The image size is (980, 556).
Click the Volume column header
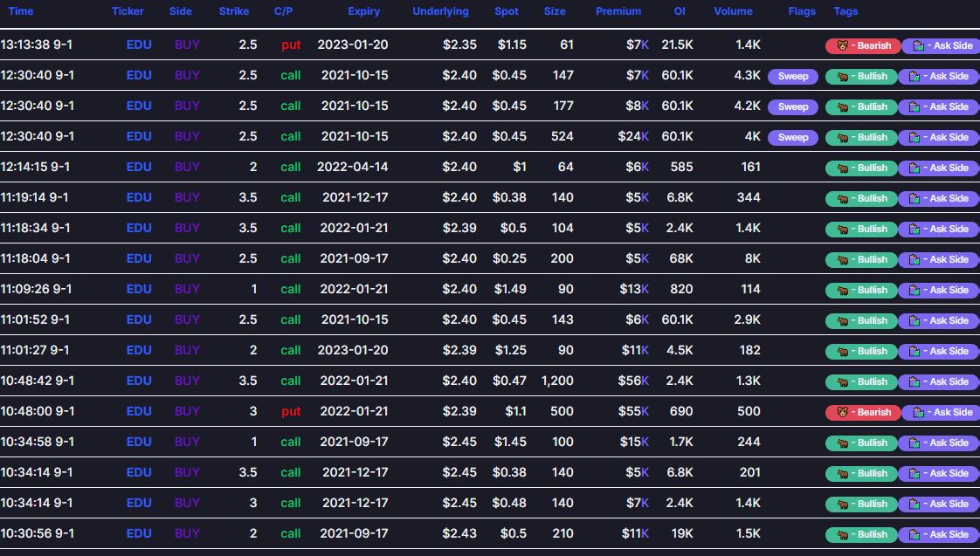coord(733,11)
